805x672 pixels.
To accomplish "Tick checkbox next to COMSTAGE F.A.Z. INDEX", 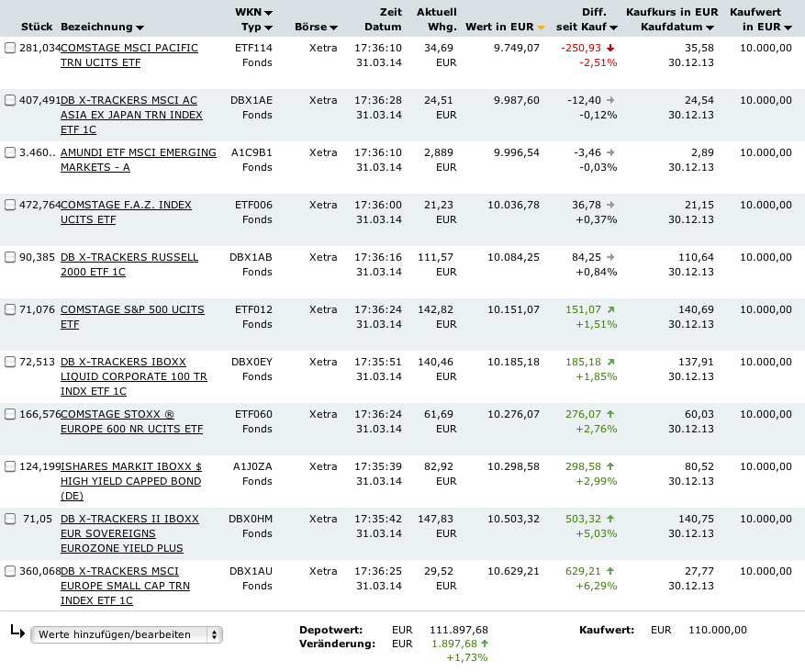I will pyautogui.click(x=10, y=206).
